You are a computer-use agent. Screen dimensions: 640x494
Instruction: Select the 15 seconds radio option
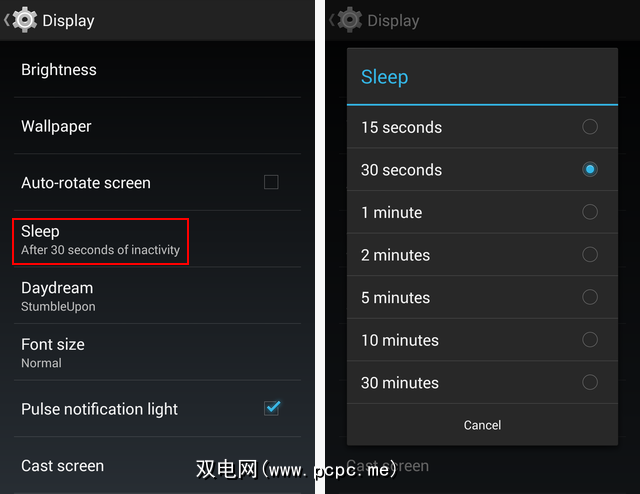click(590, 127)
